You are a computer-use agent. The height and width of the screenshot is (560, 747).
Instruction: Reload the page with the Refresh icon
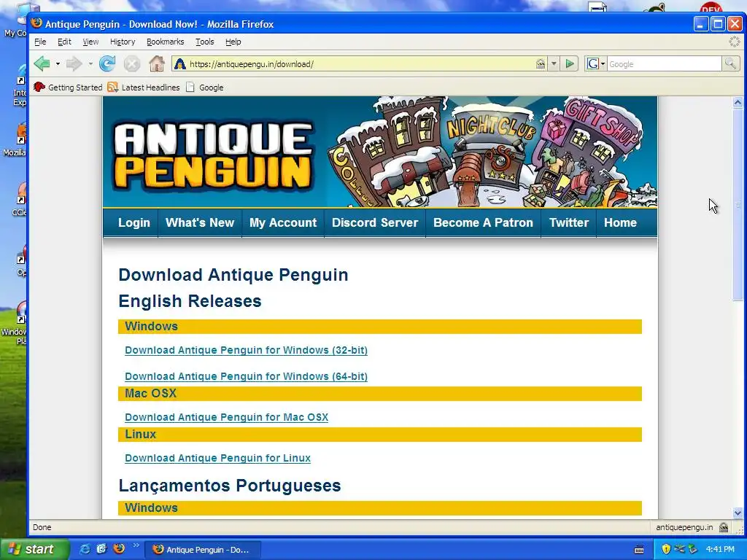click(x=107, y=63)
